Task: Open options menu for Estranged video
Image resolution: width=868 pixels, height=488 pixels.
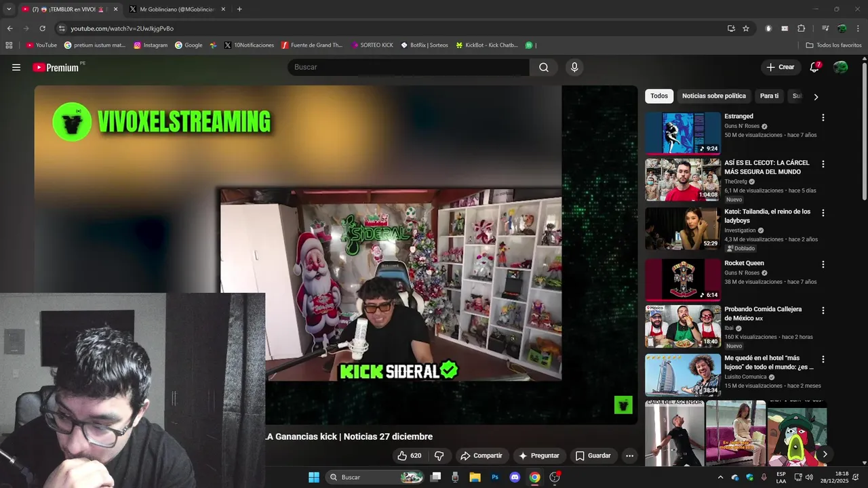Action: 823,117
